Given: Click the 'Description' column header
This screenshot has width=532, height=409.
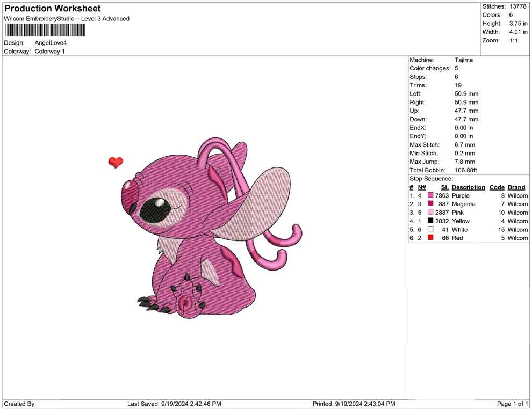Looking at the screenshot, I should point(468,187).
